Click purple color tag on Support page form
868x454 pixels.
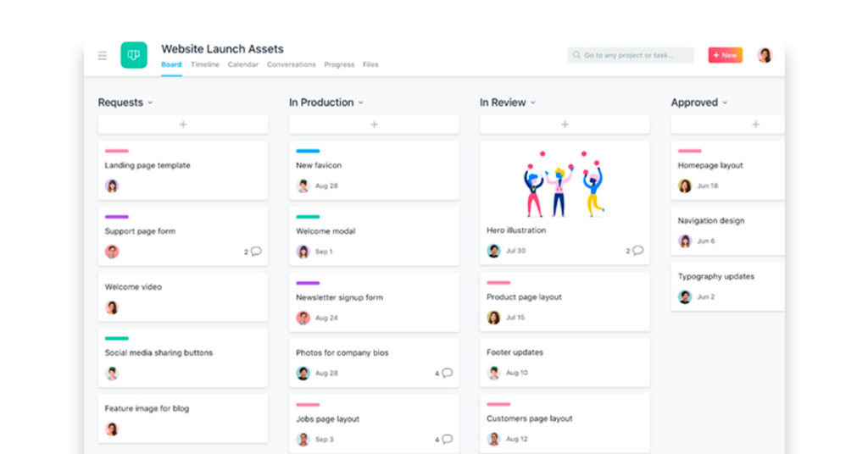pyautogui.click(x=117, y=217)
